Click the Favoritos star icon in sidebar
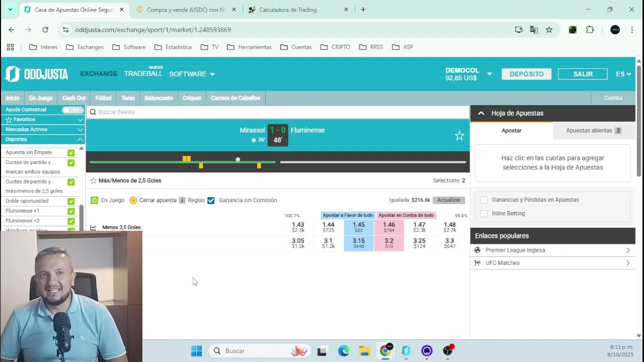Image resolution: width=644 pixels, height=362 pixels. click(9, 120)
